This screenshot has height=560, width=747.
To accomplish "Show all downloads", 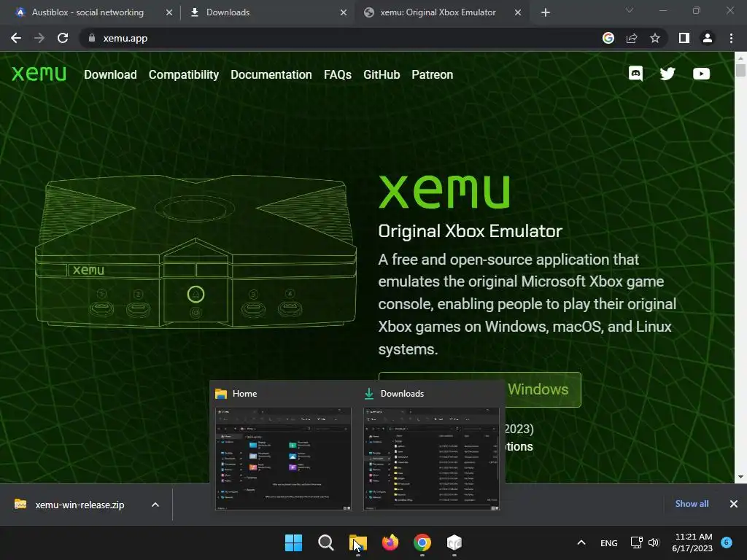I will pyautogui.click(x=692, y=504).
